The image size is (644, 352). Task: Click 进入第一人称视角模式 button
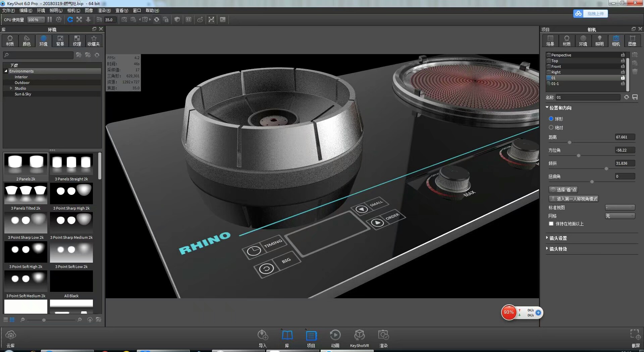pos(574,199)
